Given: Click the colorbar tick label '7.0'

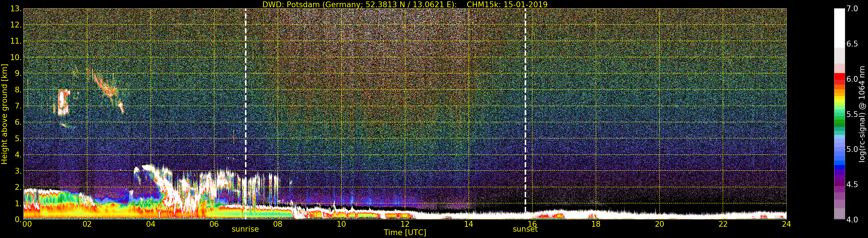Looking at the screenshot, I should pyautogui.click(x=852, y=9).
